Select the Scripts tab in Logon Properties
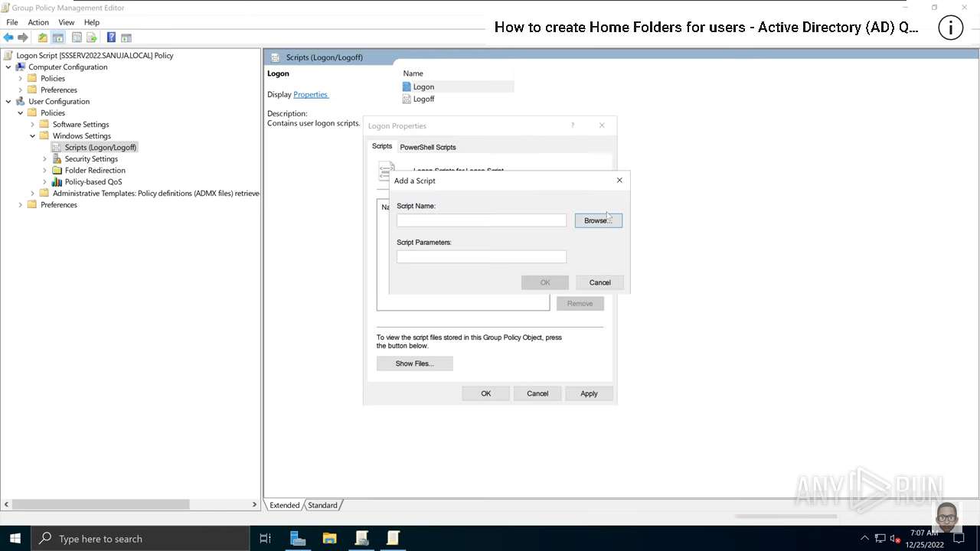 (382, 146)
